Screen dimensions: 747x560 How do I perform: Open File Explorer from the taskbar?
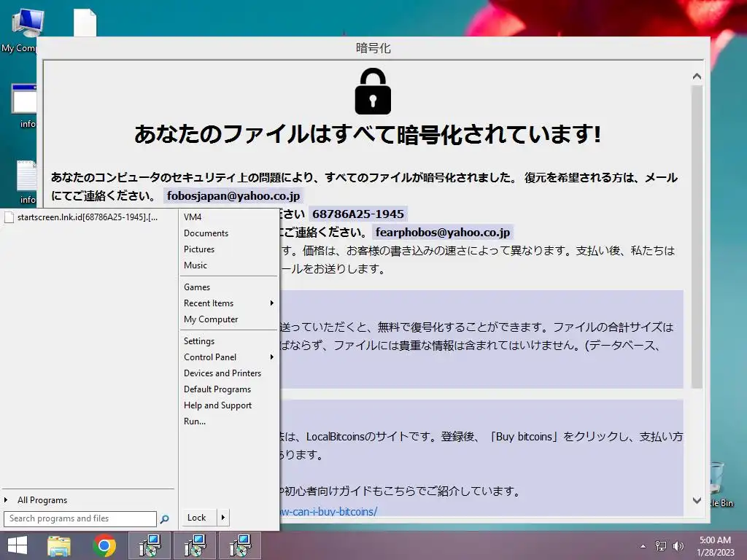58,545
